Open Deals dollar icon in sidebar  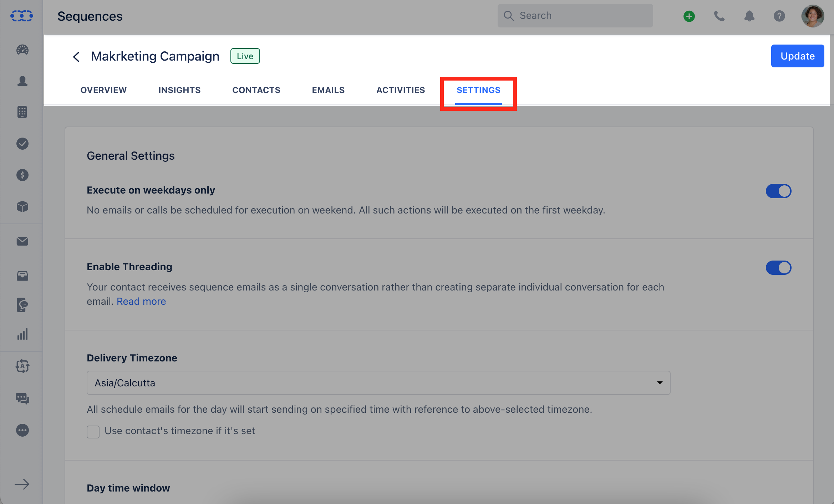tap(22, 175)
